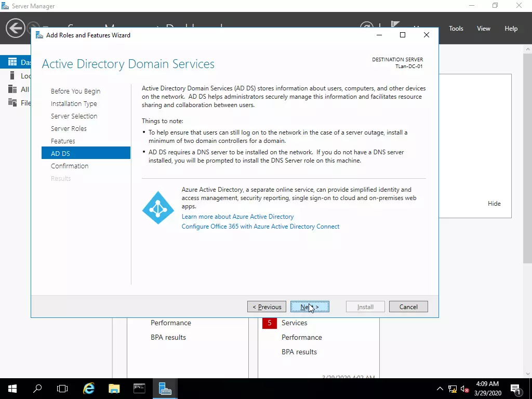
Task: Open BPA results in the right server tile
Action: pos(299,352)
